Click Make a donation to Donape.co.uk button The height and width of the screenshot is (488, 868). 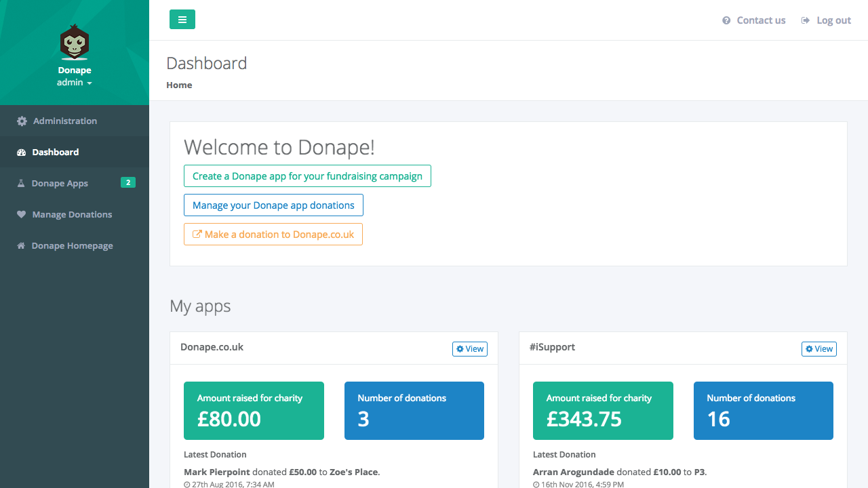pyautogui.click(x=273, y=234)
